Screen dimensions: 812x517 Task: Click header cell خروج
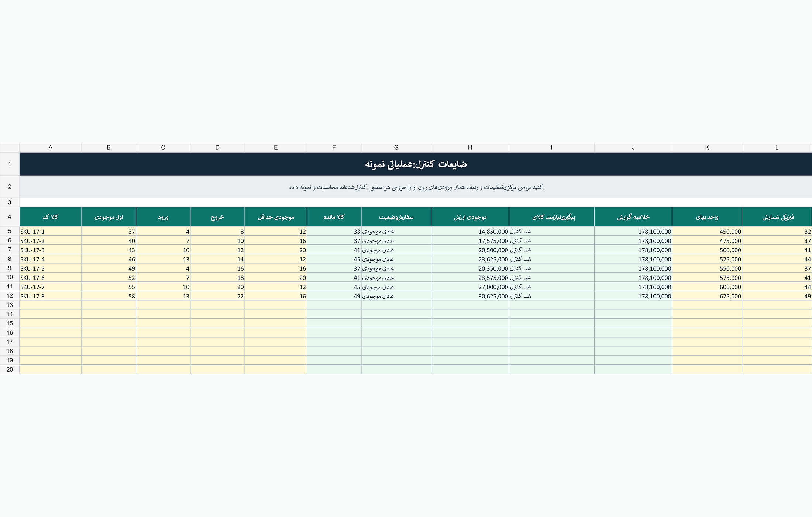pyautogui.click(x=217, y=217)
